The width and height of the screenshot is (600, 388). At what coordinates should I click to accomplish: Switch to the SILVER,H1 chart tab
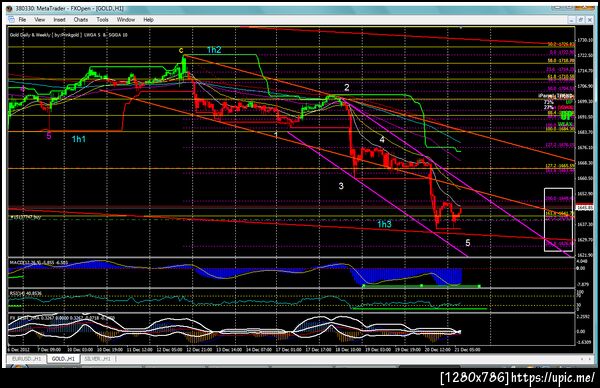[x=98, y=359]
